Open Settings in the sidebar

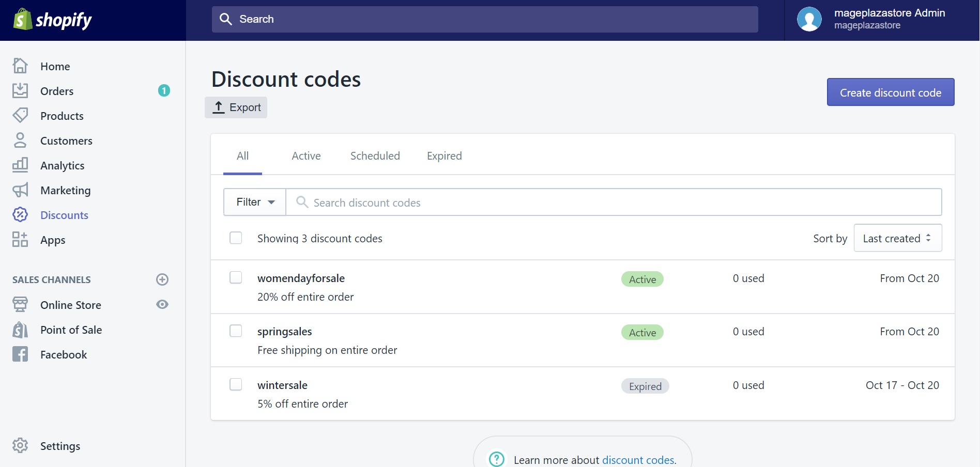click(x=60, y=446)
